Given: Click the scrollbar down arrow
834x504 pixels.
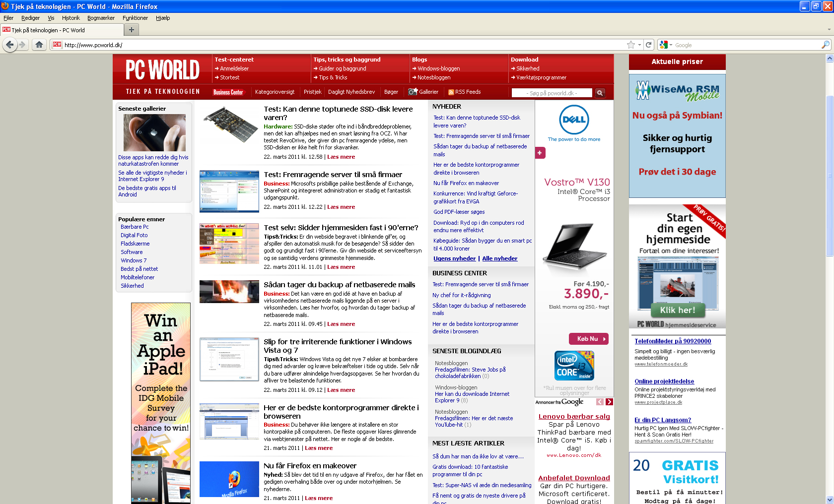Looking at the screenshot, I should [830, 500].
